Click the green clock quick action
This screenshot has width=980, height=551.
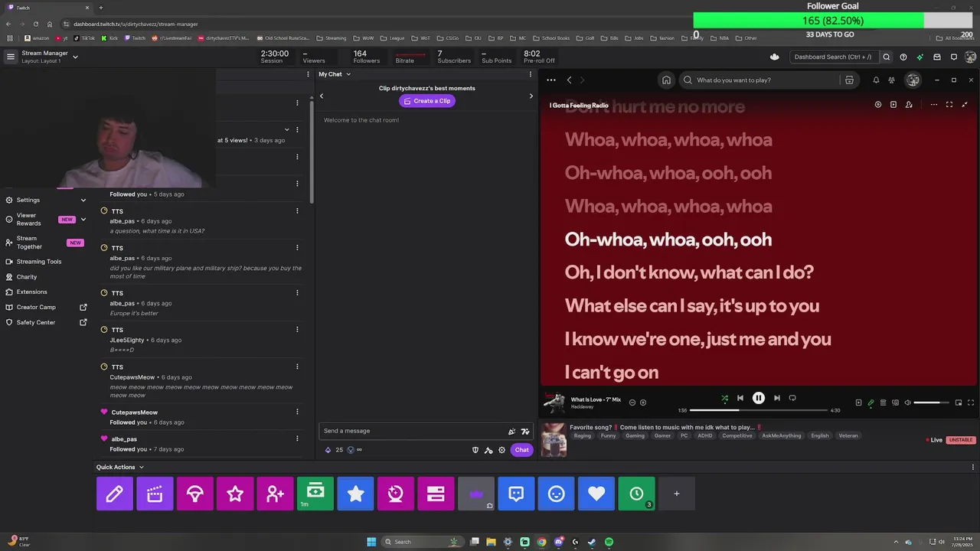click(x=636, y=494)
